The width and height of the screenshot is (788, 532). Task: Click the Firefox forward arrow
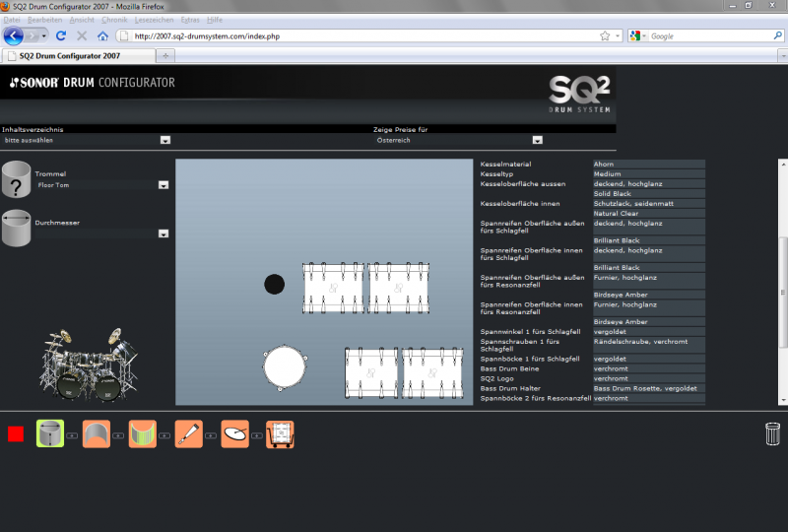[x=33, y=36]
